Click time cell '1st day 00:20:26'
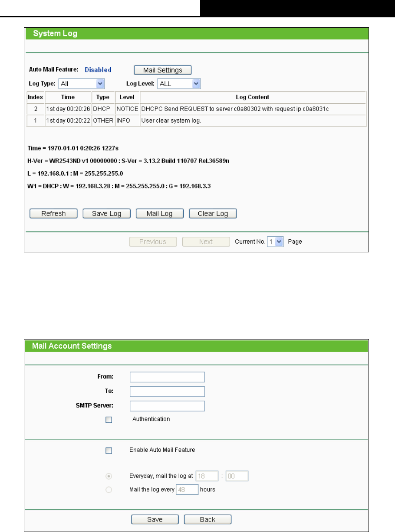 (68, 109)
